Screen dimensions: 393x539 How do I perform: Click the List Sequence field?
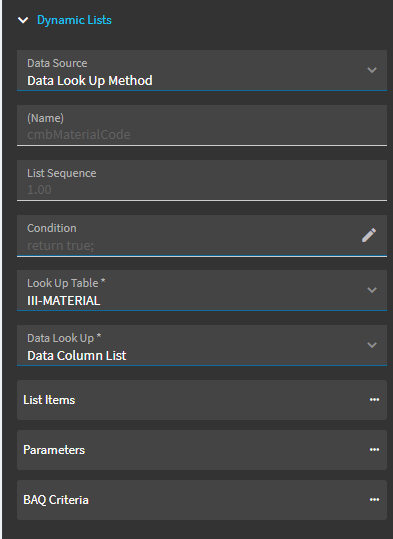click(x=202, y=180)
